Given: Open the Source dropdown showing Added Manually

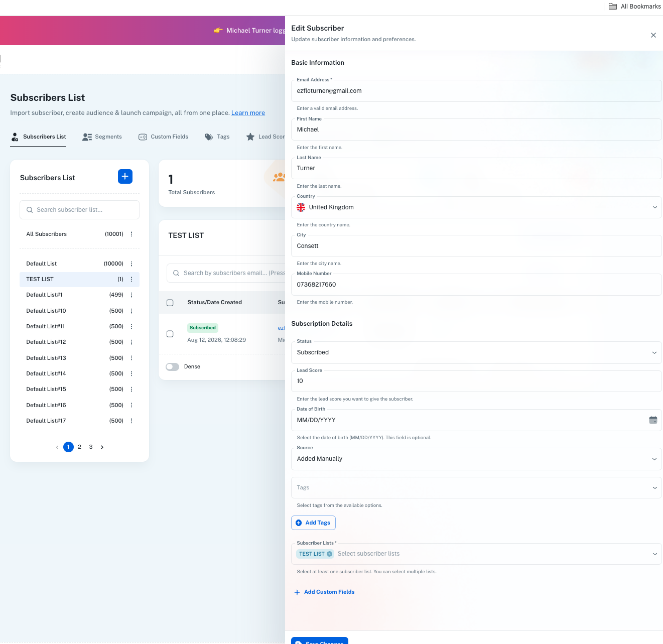Looking at the screenshot, I should click(x=476, y=459).
